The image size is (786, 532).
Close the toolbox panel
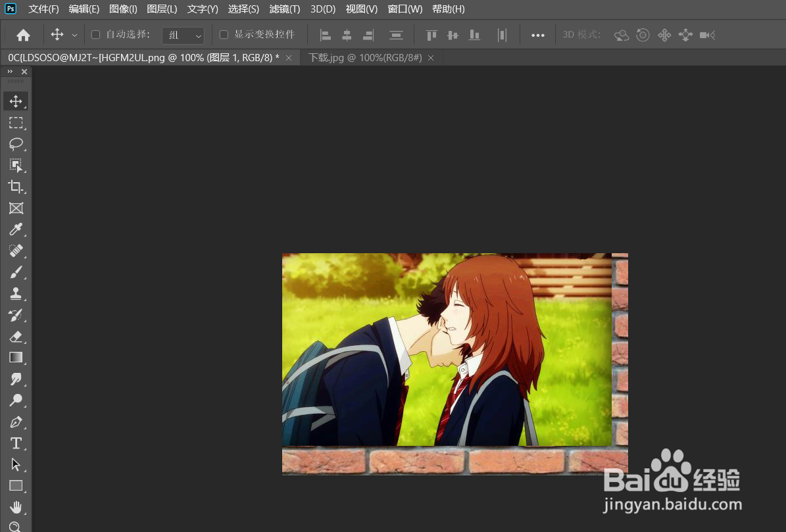pos(24,72)
